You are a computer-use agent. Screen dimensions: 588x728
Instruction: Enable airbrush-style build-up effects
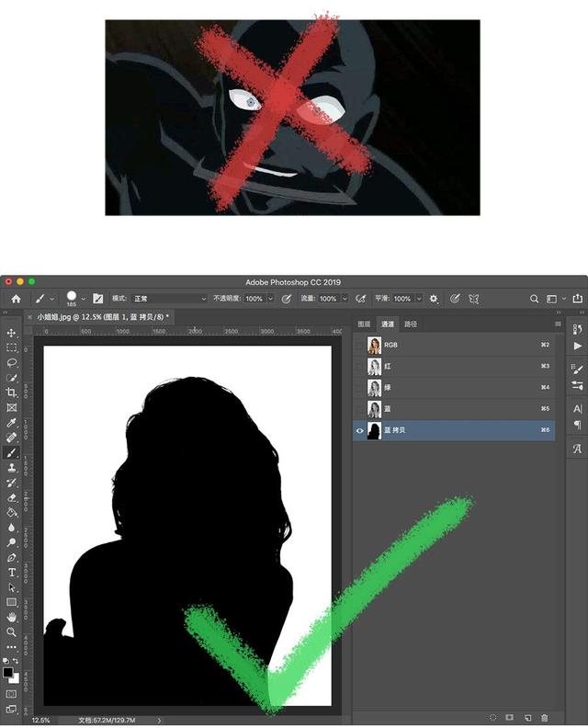(360, 299)
